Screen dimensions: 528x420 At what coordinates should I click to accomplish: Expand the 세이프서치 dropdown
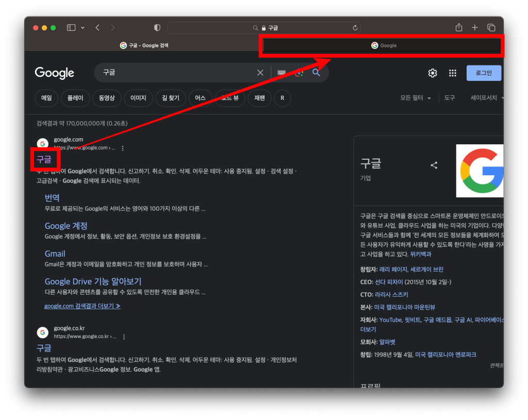coord(487,98)
